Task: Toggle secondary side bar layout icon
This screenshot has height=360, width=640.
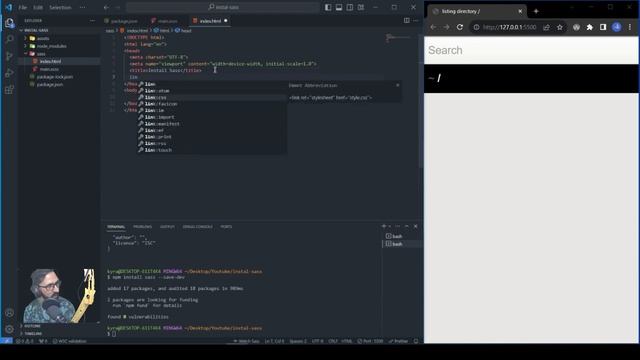Action: (350, 7)
